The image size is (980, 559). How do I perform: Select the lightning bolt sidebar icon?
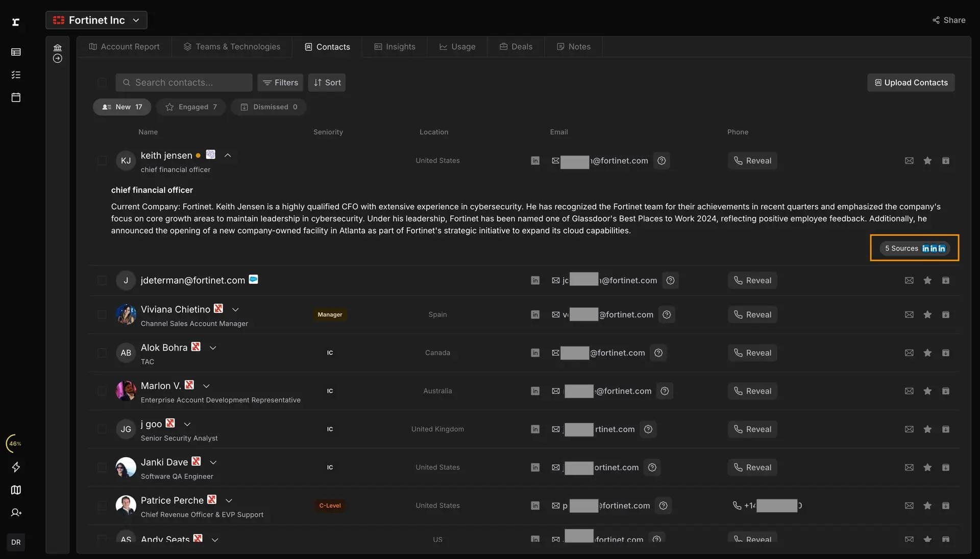pyautogui.click(x=16, y=467)
